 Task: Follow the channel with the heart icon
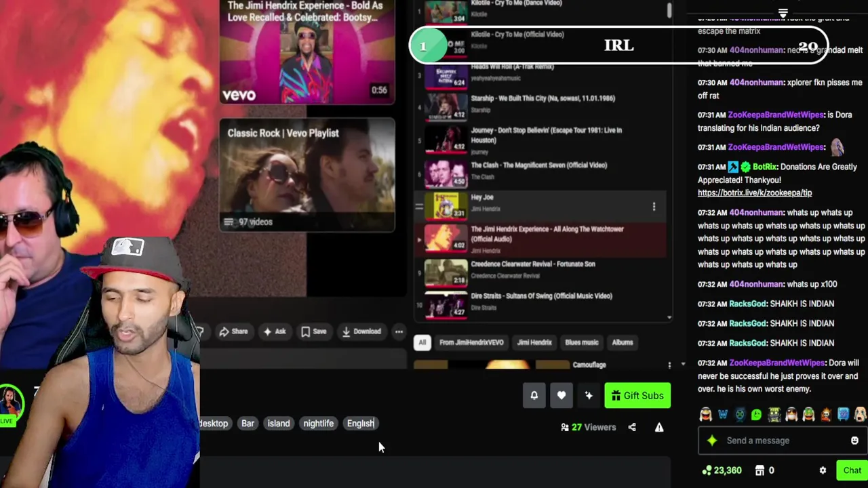[x=561, y=395]
